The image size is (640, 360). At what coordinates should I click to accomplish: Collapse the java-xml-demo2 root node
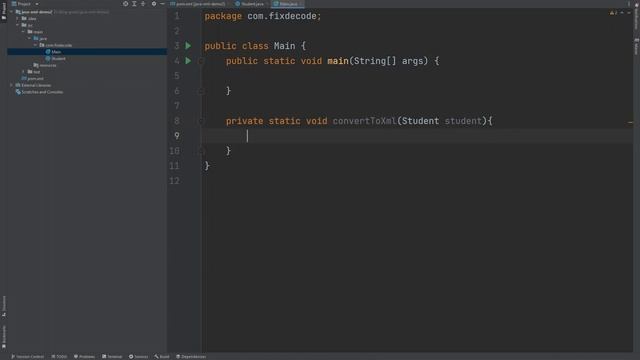(11, 12)
